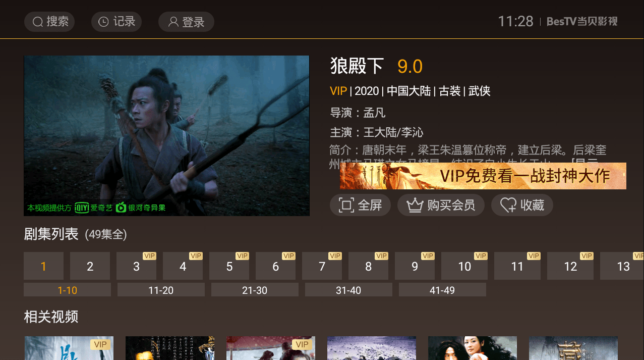Select VIP episode 5

point(229,266)
